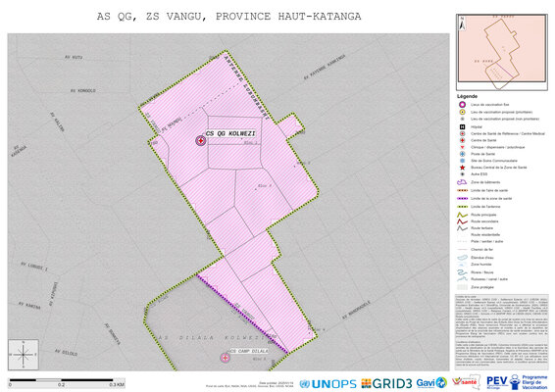Click the 'AV KAYEMBE KAKINGA' street label
This screenshot has width=555, height=392.
325,67
